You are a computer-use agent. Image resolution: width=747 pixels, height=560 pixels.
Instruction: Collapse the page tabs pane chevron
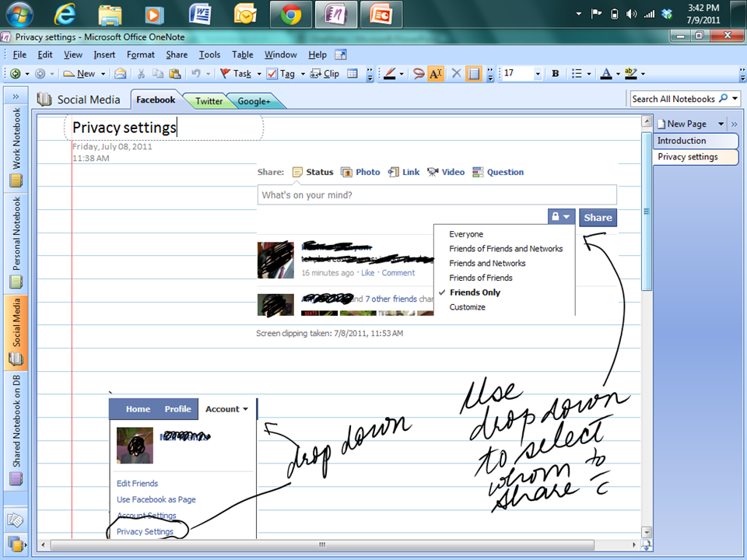pos(734,124)
